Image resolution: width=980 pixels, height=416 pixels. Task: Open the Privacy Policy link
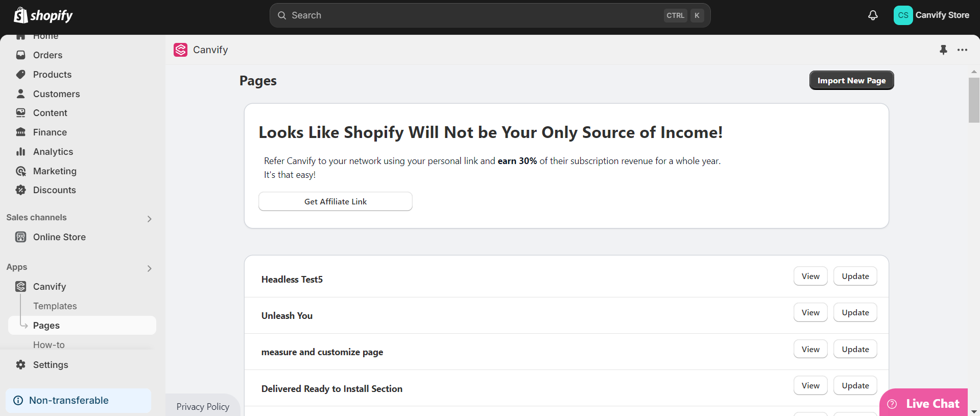(x=203, y=406)
